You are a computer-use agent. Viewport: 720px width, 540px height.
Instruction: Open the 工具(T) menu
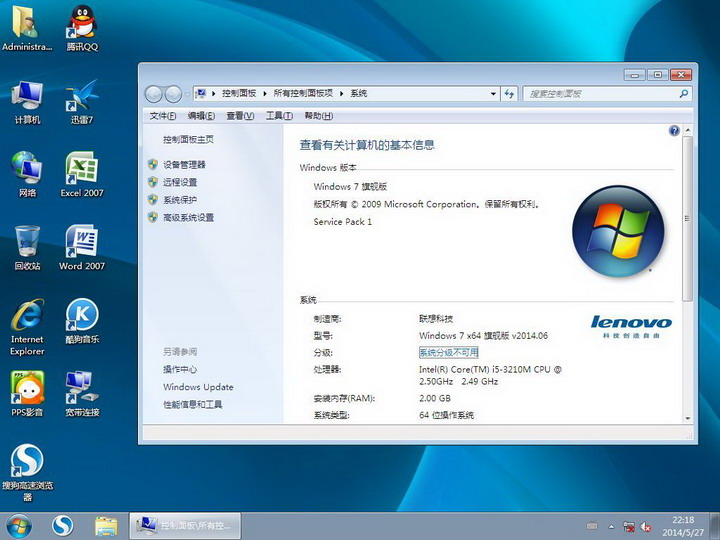click(x=279, y=116)
